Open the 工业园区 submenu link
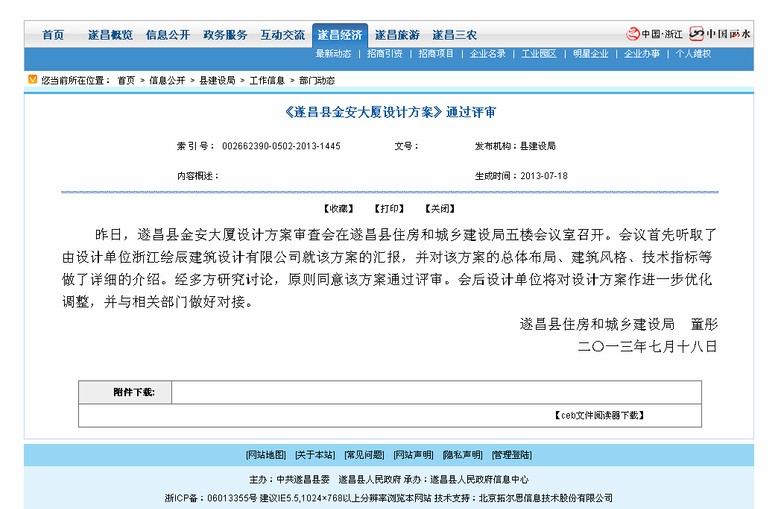 [x=539, y=54]
